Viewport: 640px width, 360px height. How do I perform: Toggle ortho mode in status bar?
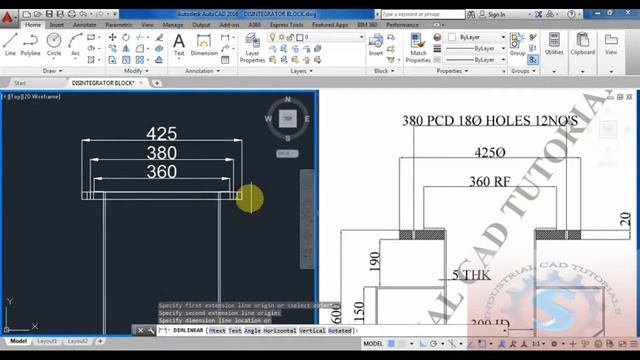pyautogui.click(x=423, y=344)
